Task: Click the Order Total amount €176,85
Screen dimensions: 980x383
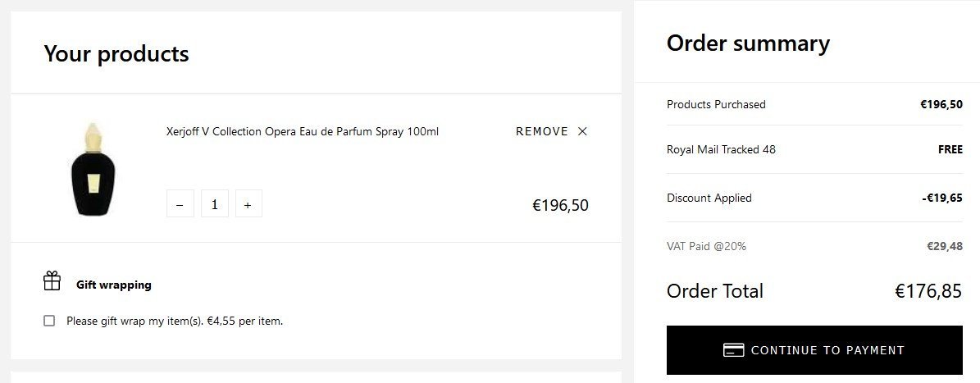Action: pos(928,291)
